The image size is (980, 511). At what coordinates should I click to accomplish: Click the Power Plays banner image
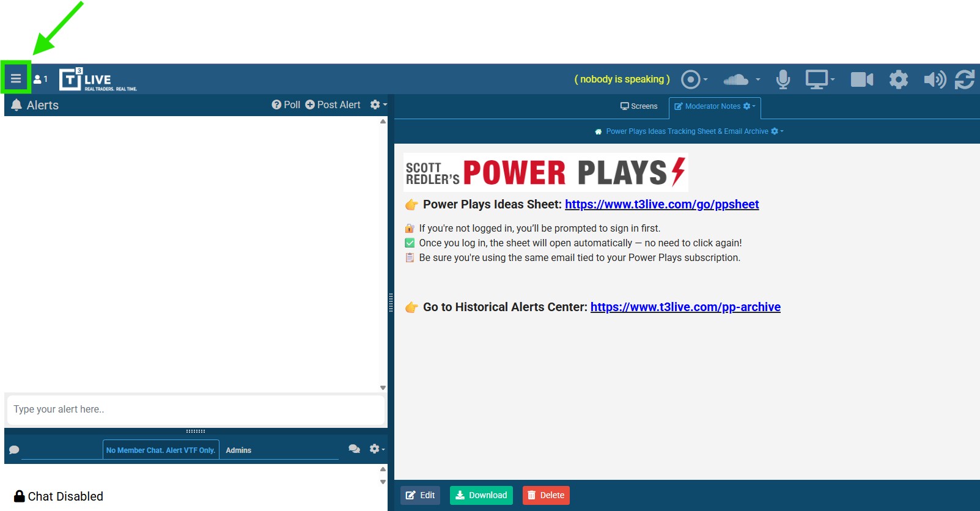pyautogui.click(x=546, y=172)
